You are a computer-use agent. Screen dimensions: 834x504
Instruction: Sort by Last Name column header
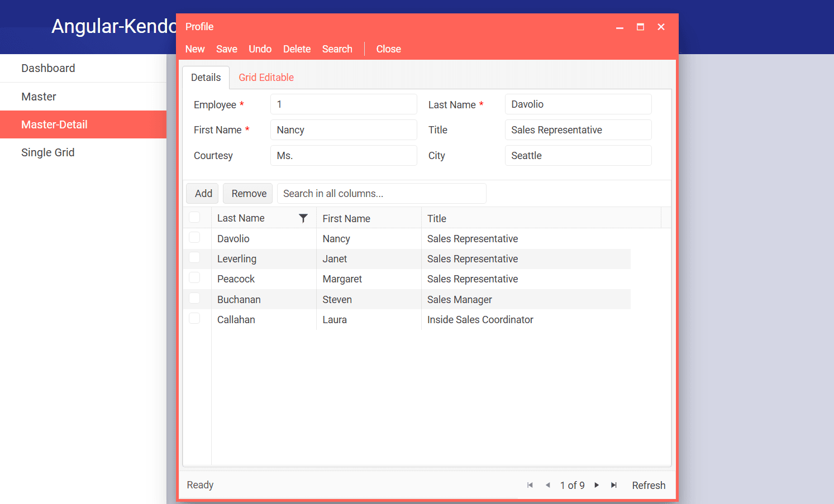click(x=241, y=218)
